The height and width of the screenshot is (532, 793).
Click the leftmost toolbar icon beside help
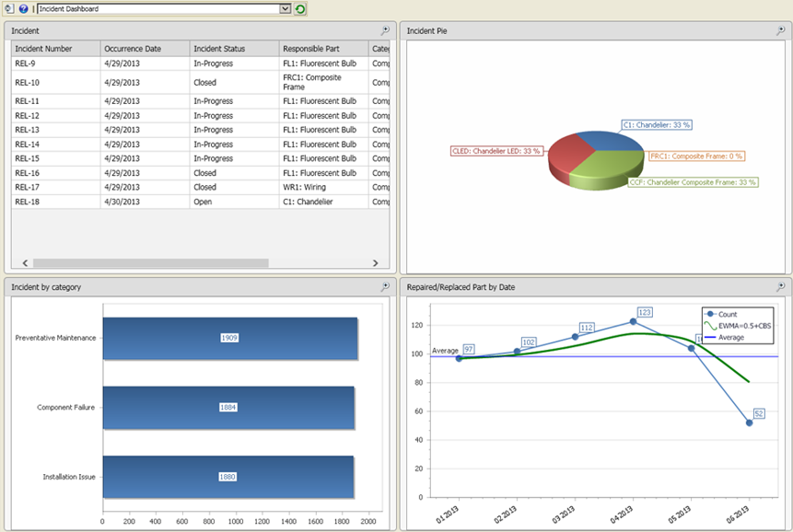tap(9, 8)
